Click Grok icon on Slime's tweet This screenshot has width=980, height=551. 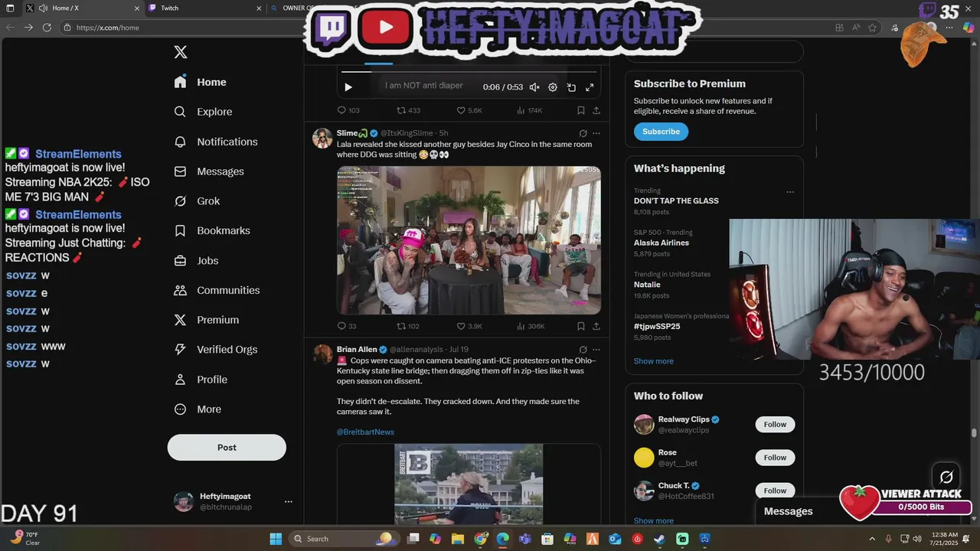(583, 133)
